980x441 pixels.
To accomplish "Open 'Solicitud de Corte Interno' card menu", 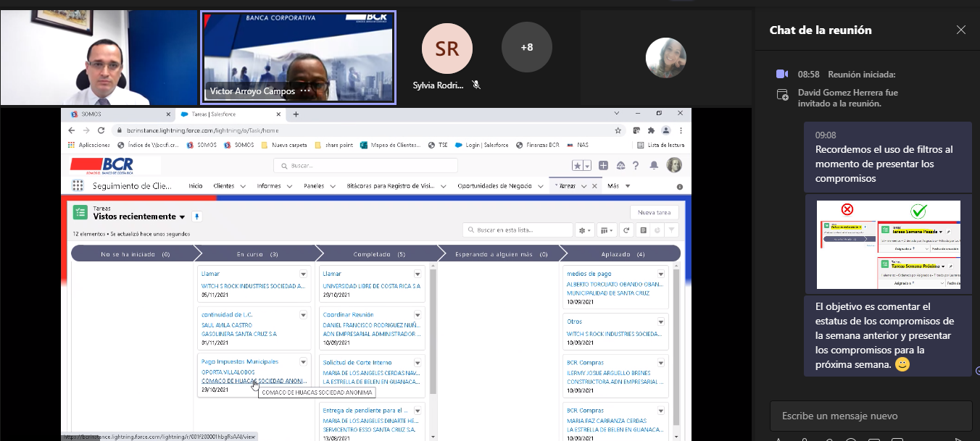I will 417,362.
